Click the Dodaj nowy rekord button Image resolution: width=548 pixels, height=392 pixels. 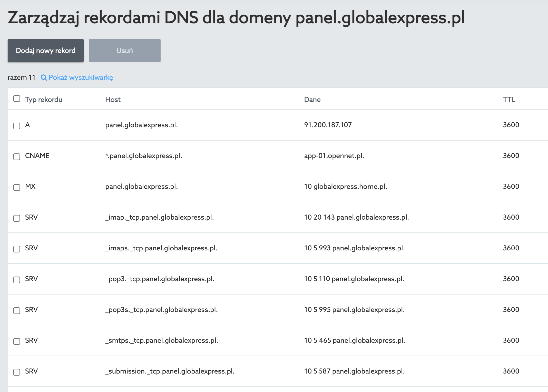click(46, 51)
